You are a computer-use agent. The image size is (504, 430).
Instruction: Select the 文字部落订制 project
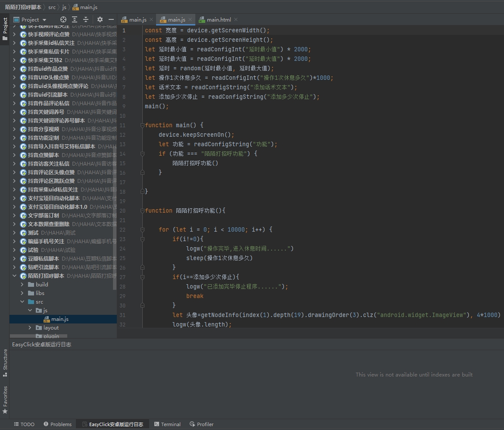pyautogui.click(x=63, y=215)
